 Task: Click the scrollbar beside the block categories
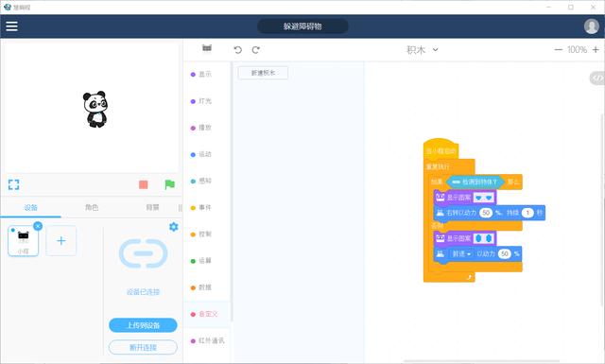tap(232, 191)
